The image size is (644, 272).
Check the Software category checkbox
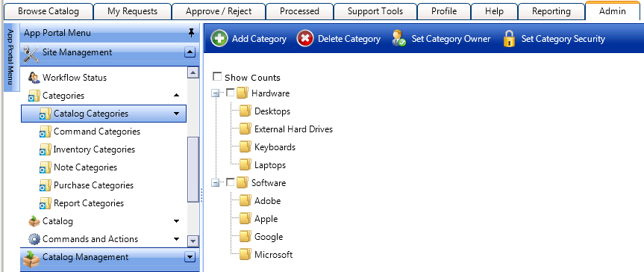tap(231, 182)
